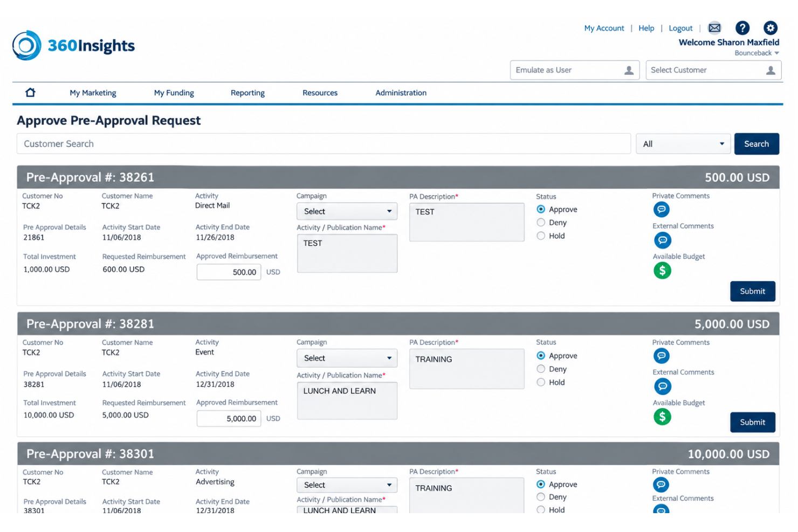Select Deny for Pre-Approval 38261

click(541, 222)
